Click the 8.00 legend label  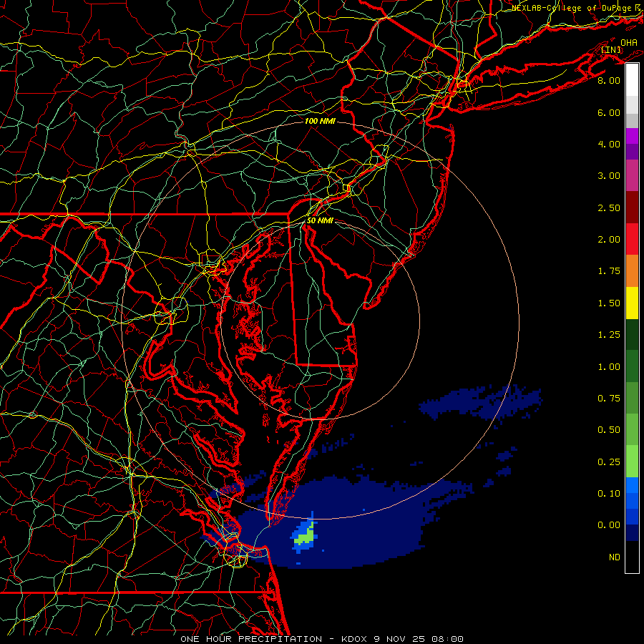[609, 80]
